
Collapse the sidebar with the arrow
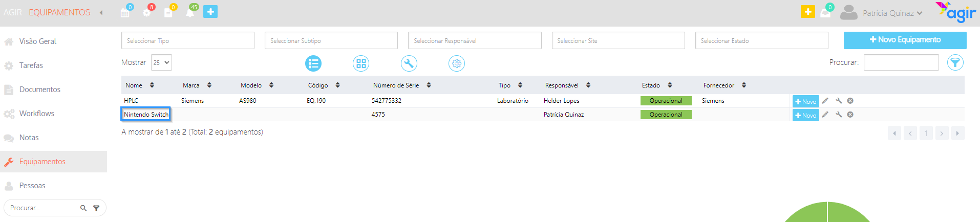click(x=101, y=12)
